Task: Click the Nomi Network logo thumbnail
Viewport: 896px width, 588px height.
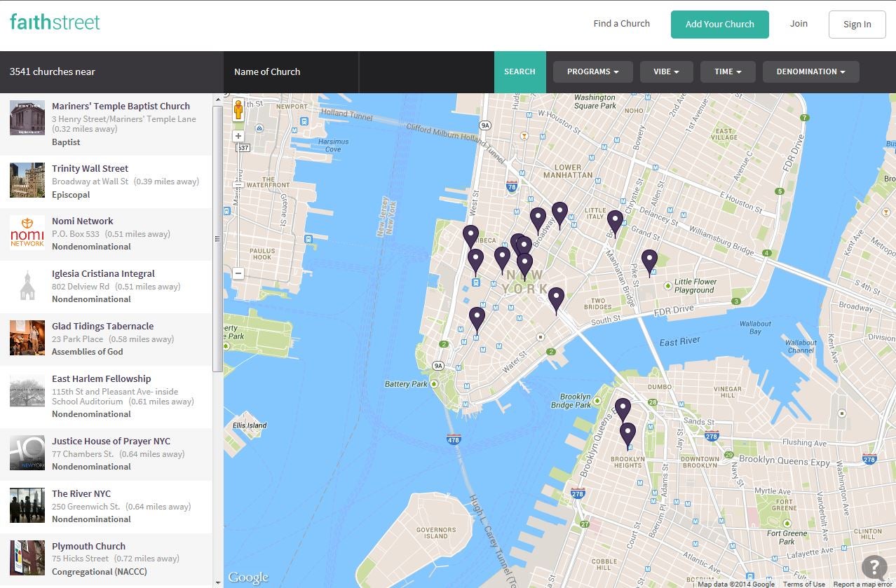Action: click(27, 233)
